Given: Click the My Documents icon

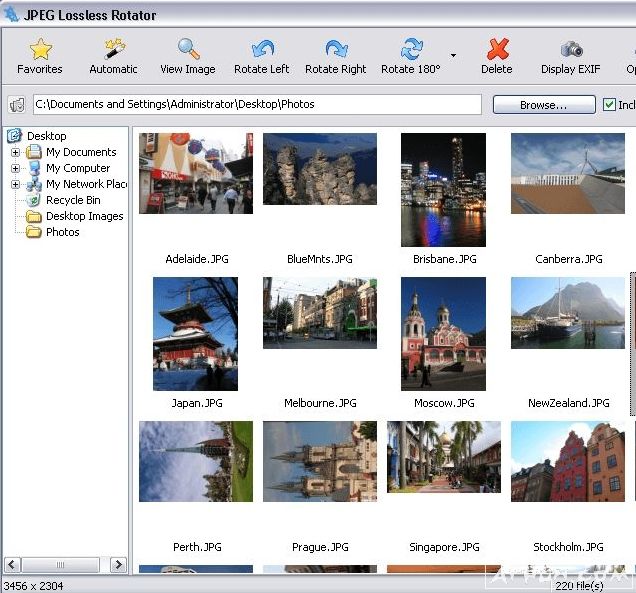Looking at the screenshot, I should tap(34, 152).
